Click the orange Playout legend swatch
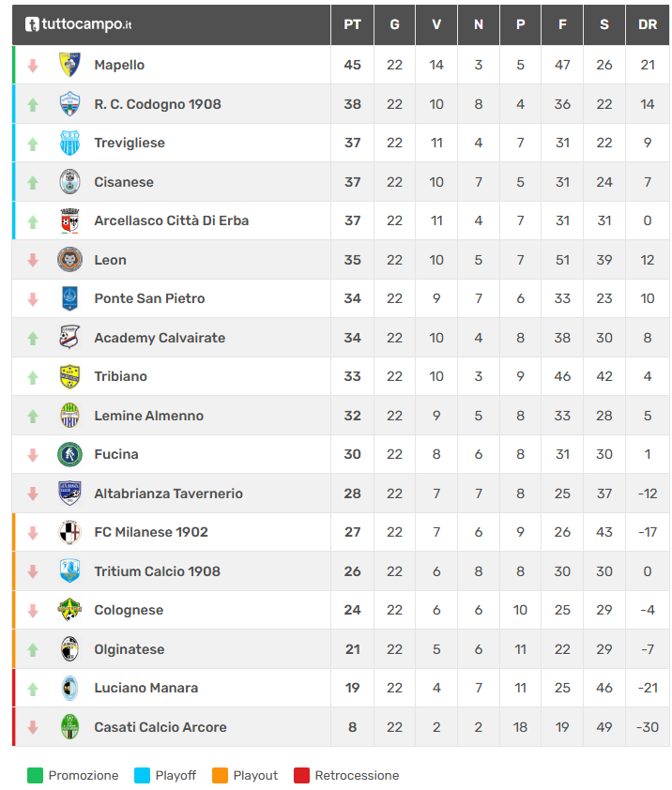Screen dimensions: 672x790 221,776
